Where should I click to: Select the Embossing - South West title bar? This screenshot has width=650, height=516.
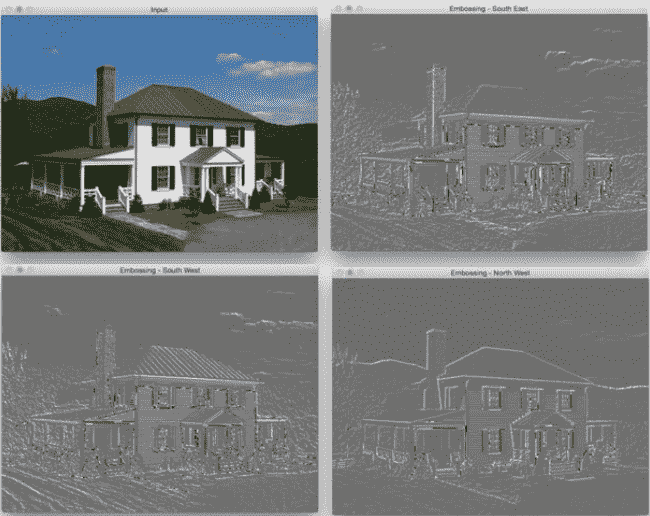tap(159, 271)
